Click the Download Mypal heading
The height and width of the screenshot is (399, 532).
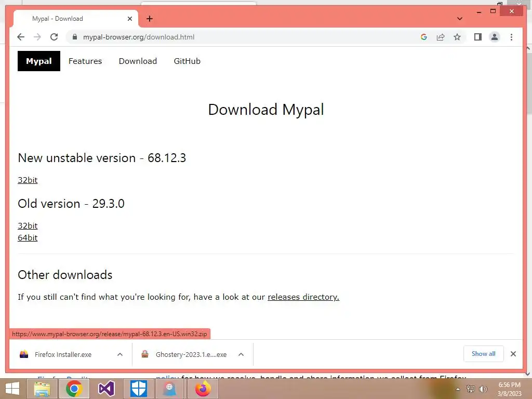click(x=266, y=110)
